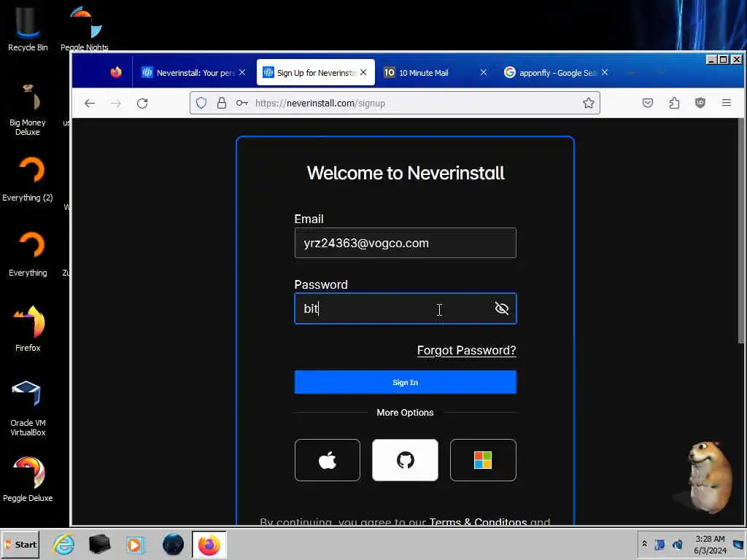747x560 pixels.
Task: Launch Internet Explorer from the taskbar
Action: coord(64,544)
